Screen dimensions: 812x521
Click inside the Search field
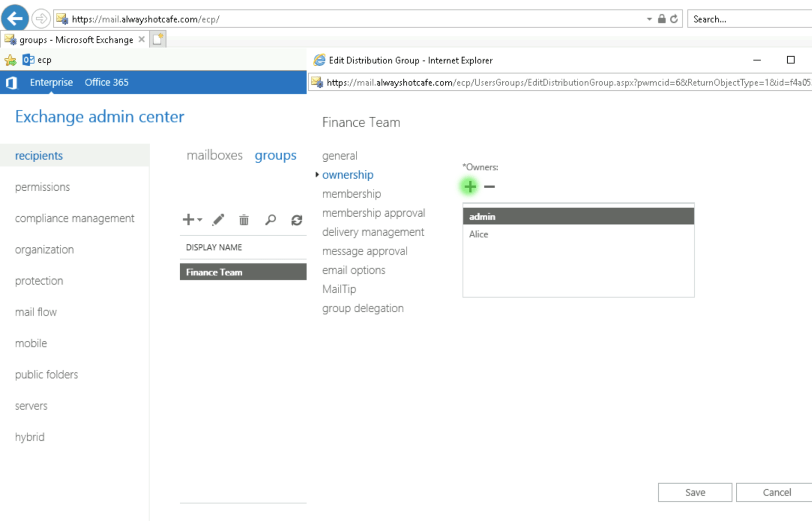pyautogui.click(x=745, y=18)
